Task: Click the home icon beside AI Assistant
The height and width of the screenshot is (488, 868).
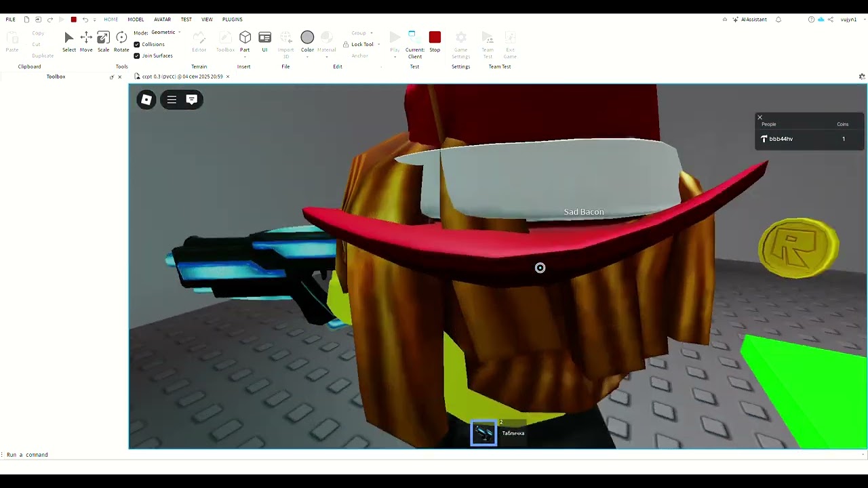Action: click(725, 20)
